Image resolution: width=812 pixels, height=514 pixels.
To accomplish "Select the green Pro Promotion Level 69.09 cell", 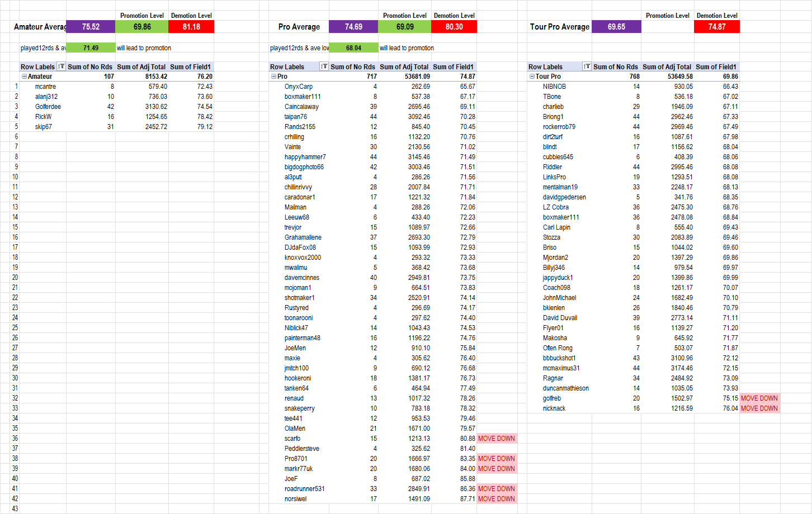I will click(x=405, y=27).
